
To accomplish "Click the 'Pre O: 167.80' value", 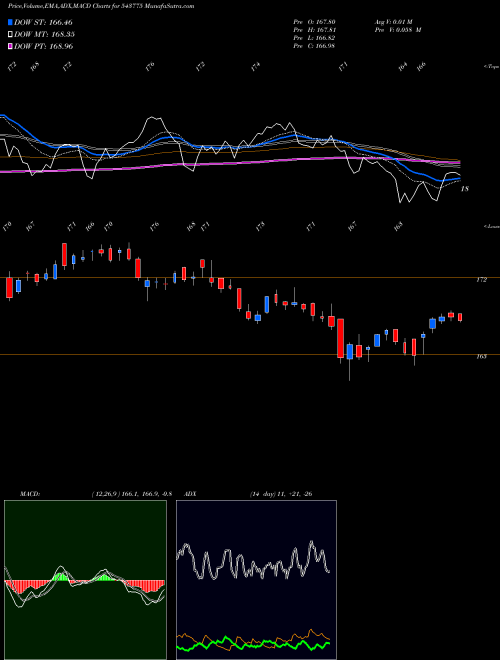I will coord(314,21).
